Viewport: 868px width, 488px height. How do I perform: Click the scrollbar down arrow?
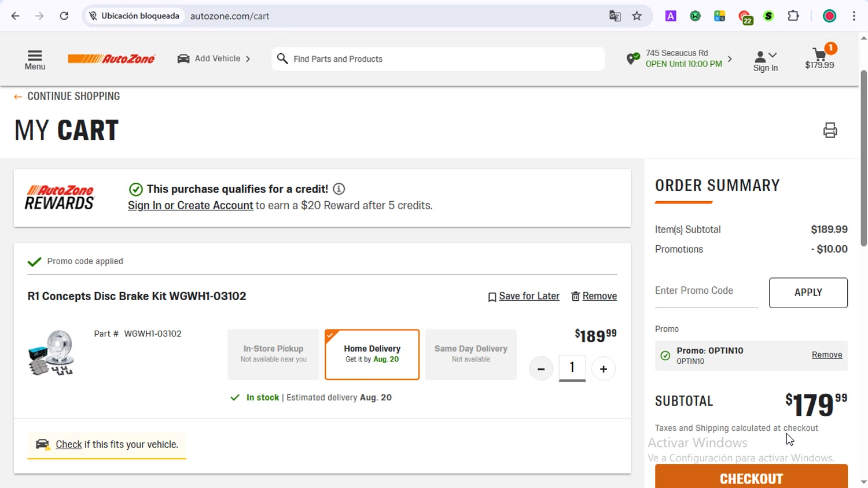(863, 482)
